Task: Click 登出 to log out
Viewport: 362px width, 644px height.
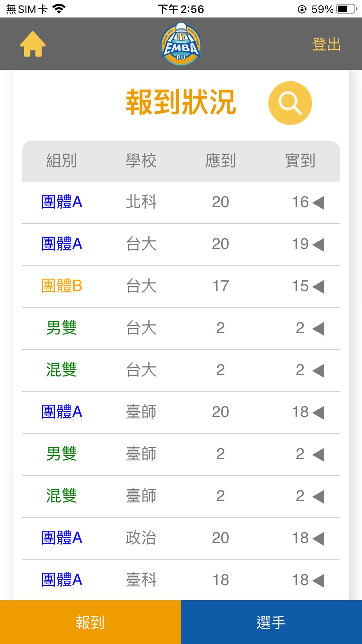Action: coord(326,44)
